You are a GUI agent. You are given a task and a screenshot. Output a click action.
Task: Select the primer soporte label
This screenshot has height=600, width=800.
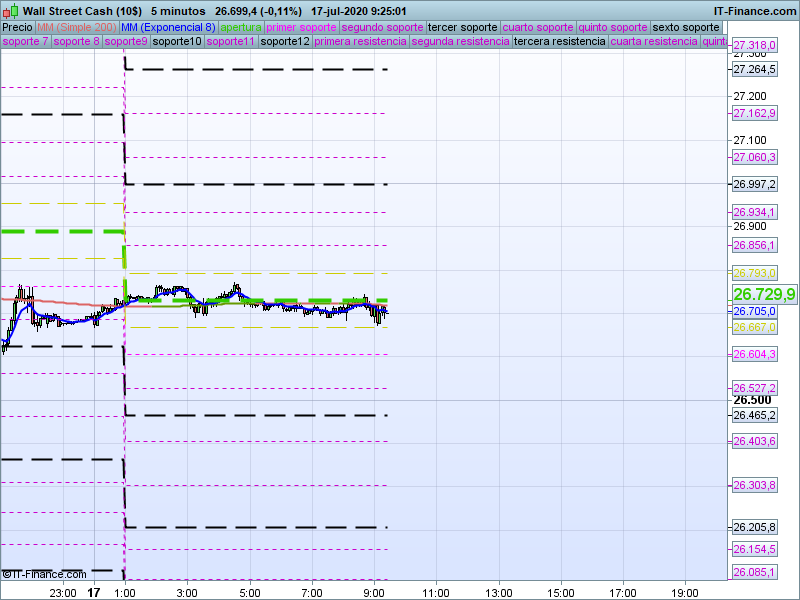click(301, 27)
